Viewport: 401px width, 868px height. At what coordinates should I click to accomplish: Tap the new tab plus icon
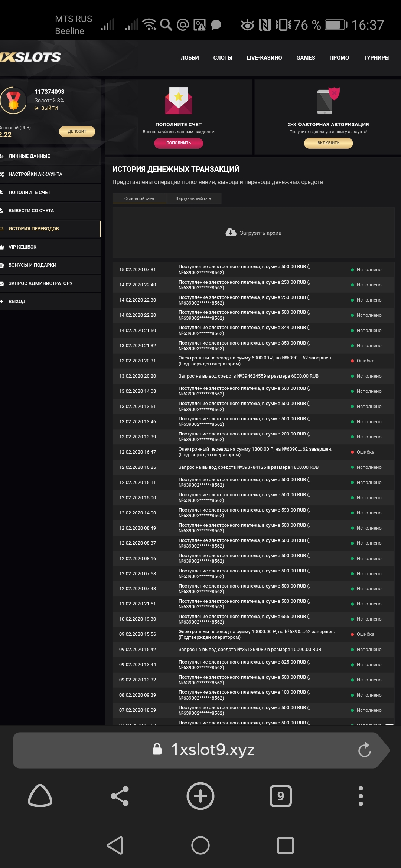point(200,796)
